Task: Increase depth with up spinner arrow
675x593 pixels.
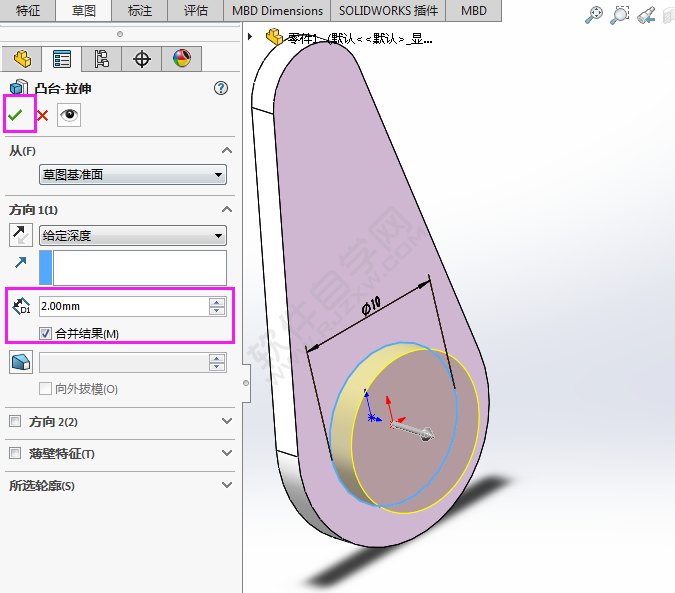Action: 217,302
